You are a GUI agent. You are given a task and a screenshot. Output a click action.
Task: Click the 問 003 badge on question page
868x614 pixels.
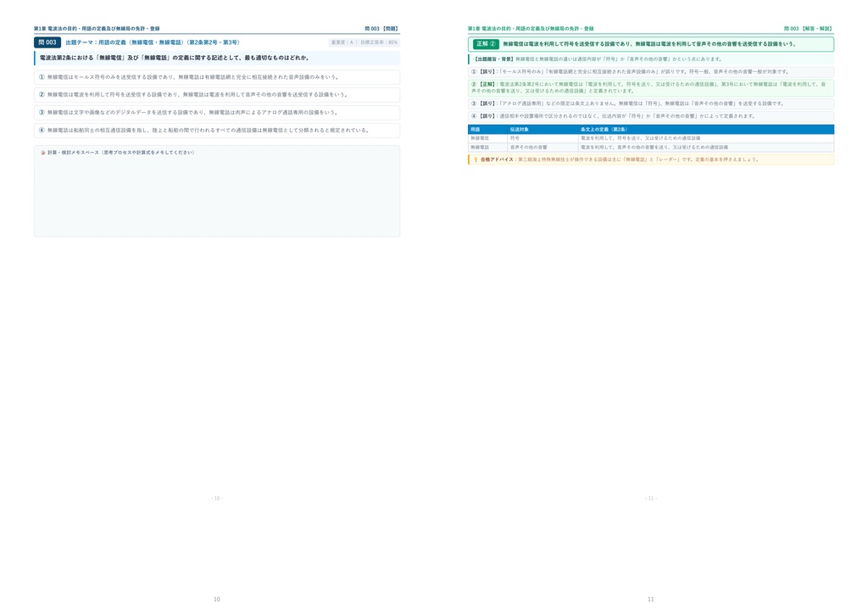(47, 42)
